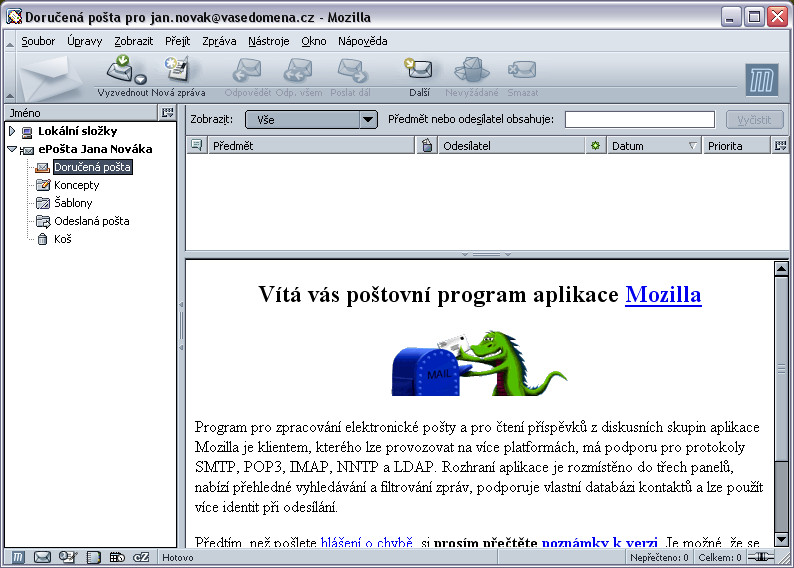
Task: Select the Odeslaná pošta folder
Action: pyautogui.click(x=92, y=221)
